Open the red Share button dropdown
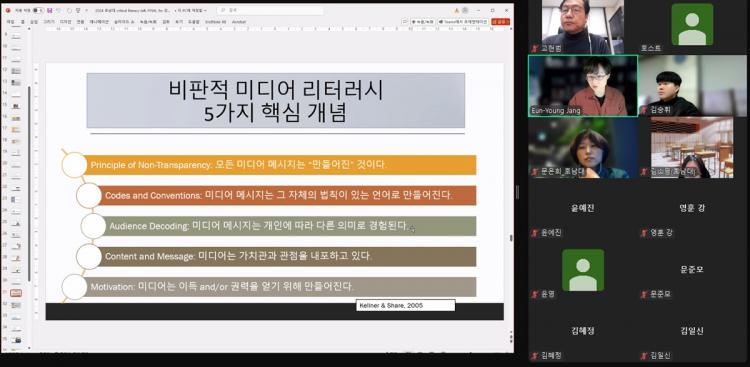Viewport: 750px width, 367px height. [x=500, y=22]
